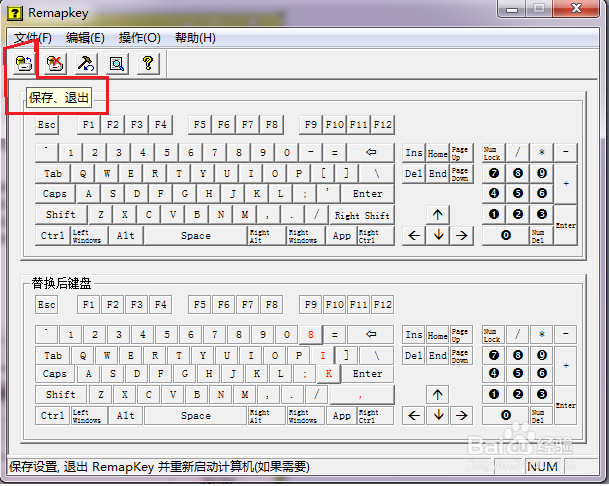Open the 编辑(E) menu
The image size is (609, 486).
pyautogui.click(x=85, y=38)
